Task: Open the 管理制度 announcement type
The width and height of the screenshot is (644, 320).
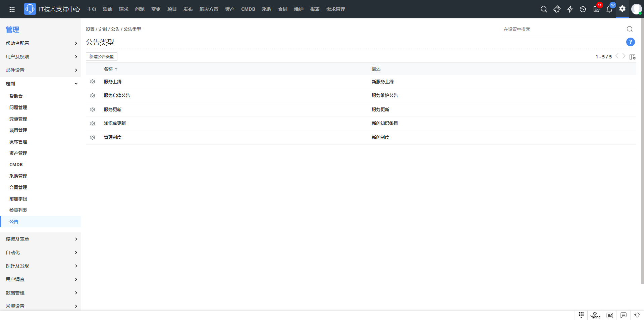Action: click(113, 137)
